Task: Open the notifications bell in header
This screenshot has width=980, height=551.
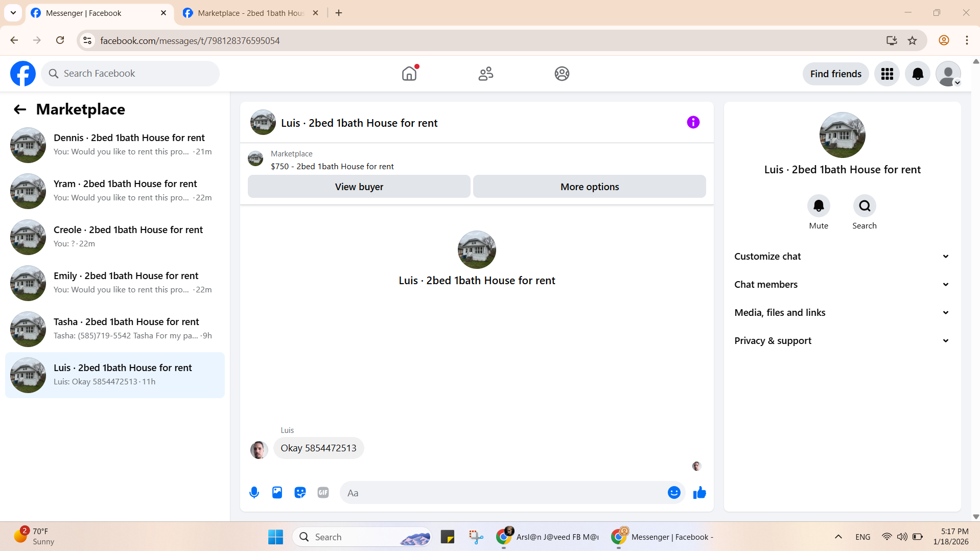Action: [918, 74]
